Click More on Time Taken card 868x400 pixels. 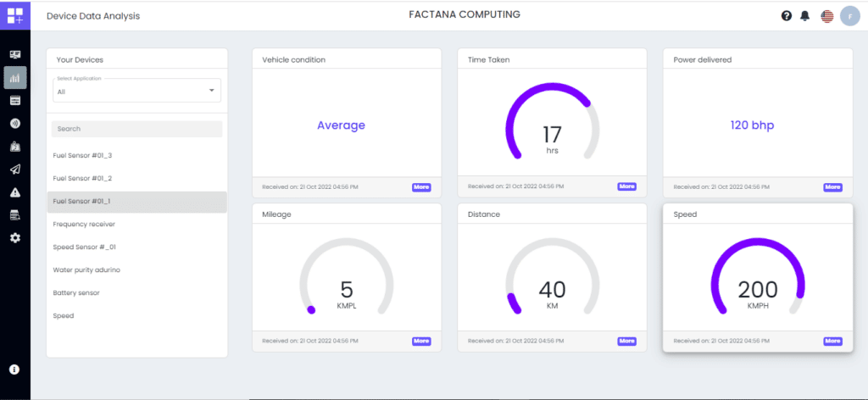[x=626, y=186]
